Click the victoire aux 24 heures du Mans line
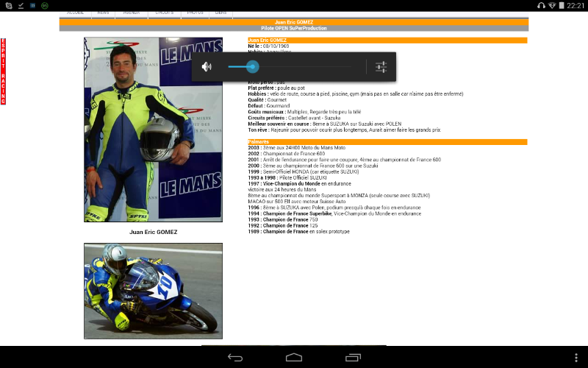 pos(282,190)
